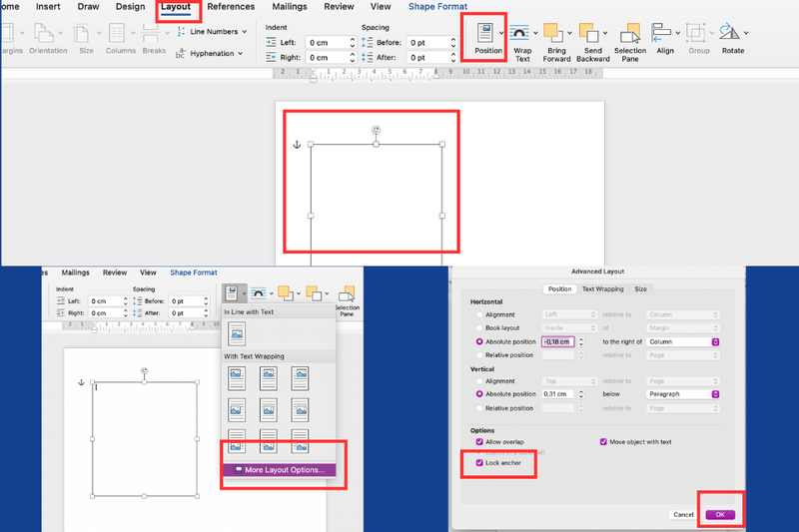Open the Layout tab in the top ribbon

tap(176, 7)
